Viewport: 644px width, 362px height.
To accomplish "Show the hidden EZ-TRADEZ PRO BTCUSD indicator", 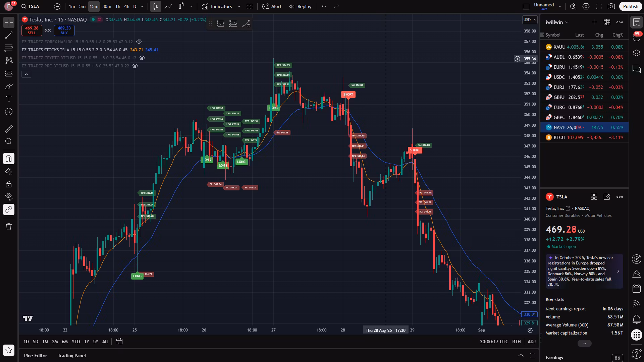I will pyautogui.click(x=135, y=66).
